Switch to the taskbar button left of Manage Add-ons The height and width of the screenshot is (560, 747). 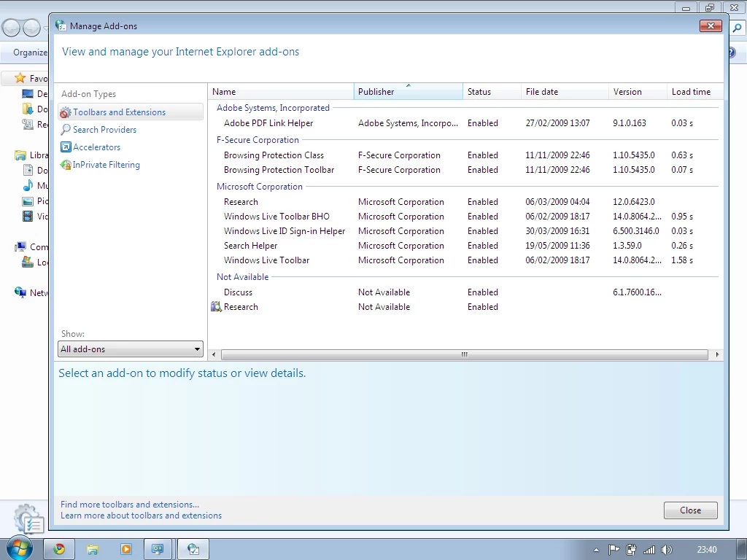click(159, 549)
